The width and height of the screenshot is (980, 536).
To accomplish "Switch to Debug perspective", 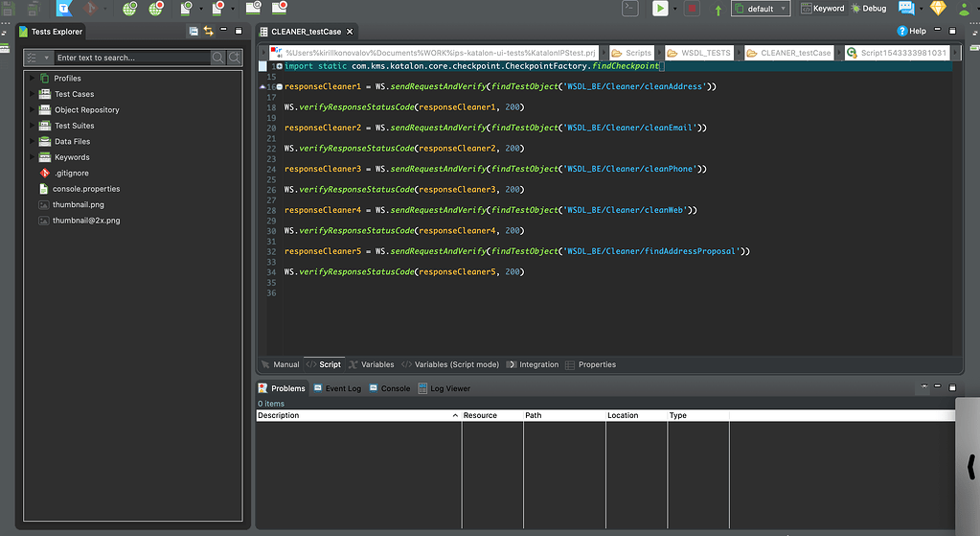I will pyautogui.click(x=868, y=9).
